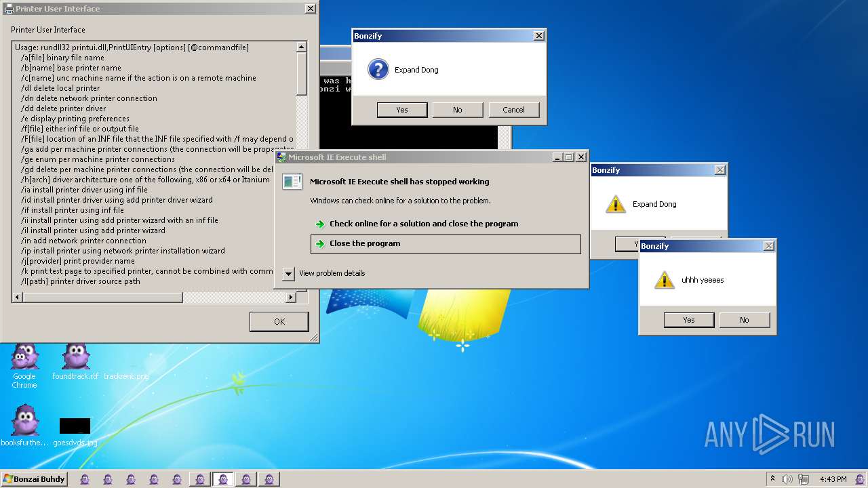Click Cancel in the Bonzify dialog

(513, 110)
